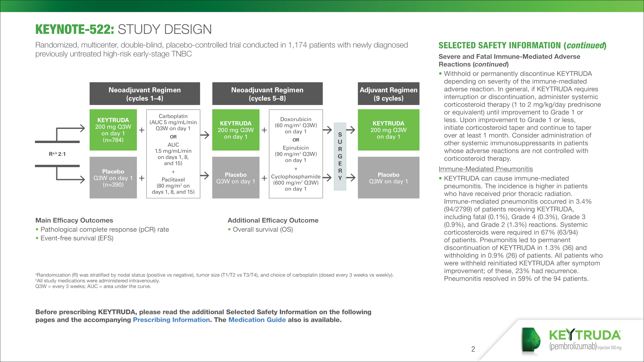Click the 'Carboplatin' drug name
This screenshot has width=644, height=362.
173,116
